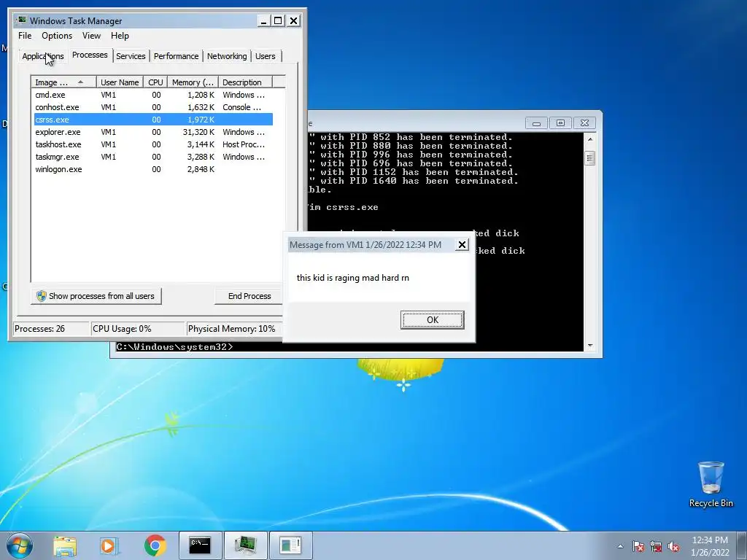Click the C:\Windows\system32> prompt line
This screenshot has width=747, height=560.
pos(175,346)
